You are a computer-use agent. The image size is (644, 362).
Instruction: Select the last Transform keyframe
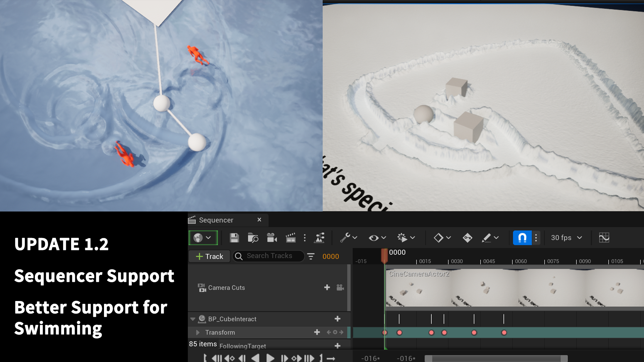click(504, 333)
